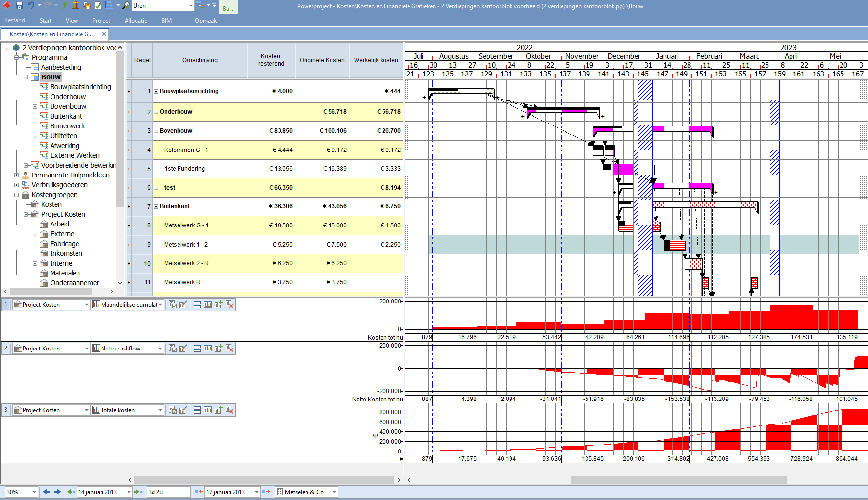Open Totale kosten chart type dropdown
The height and width of the screenshot is (500, 868).
160,410
